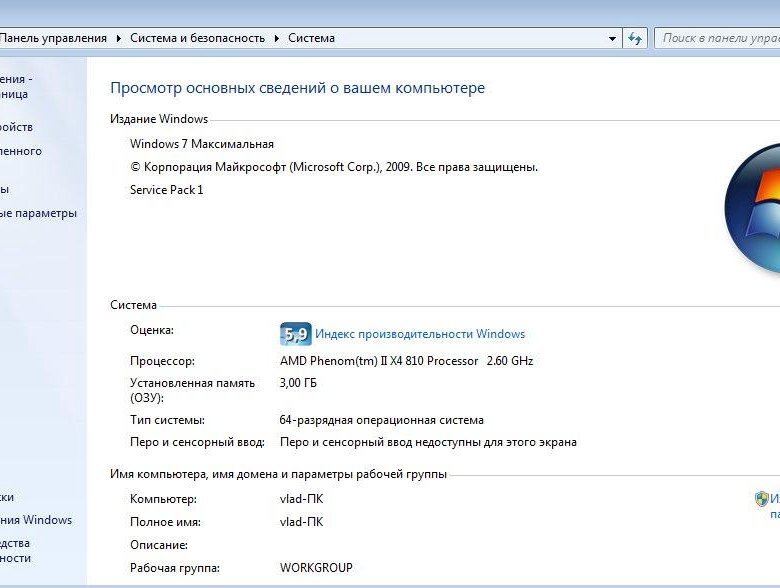Open the Device Manager sidebar link ending 'ойств'
780x588 pixels.
(16, 127)
